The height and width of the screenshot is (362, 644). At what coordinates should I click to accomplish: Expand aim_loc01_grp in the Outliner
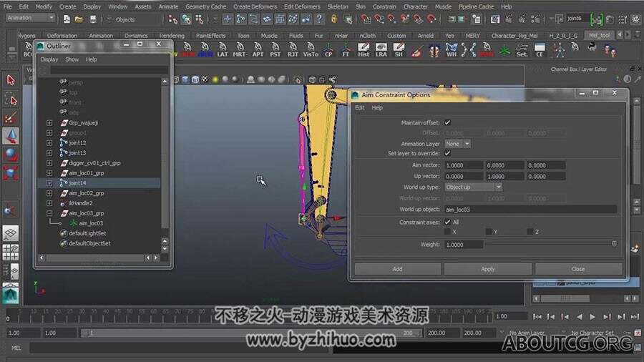tap(49, 173)
